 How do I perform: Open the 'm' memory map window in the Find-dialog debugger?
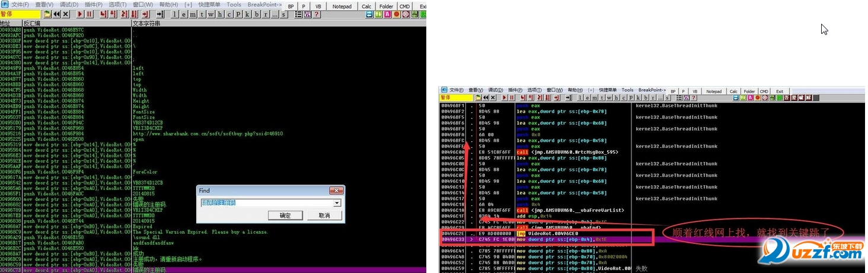coord(192,14)
